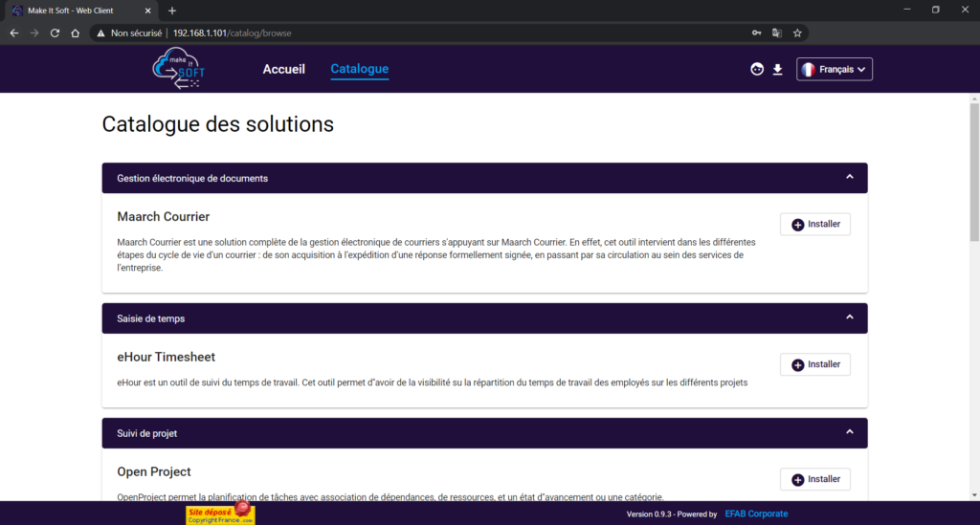Select the Catalogue nav item
This screenshot has width=980, height=525.
coord(360,69)
